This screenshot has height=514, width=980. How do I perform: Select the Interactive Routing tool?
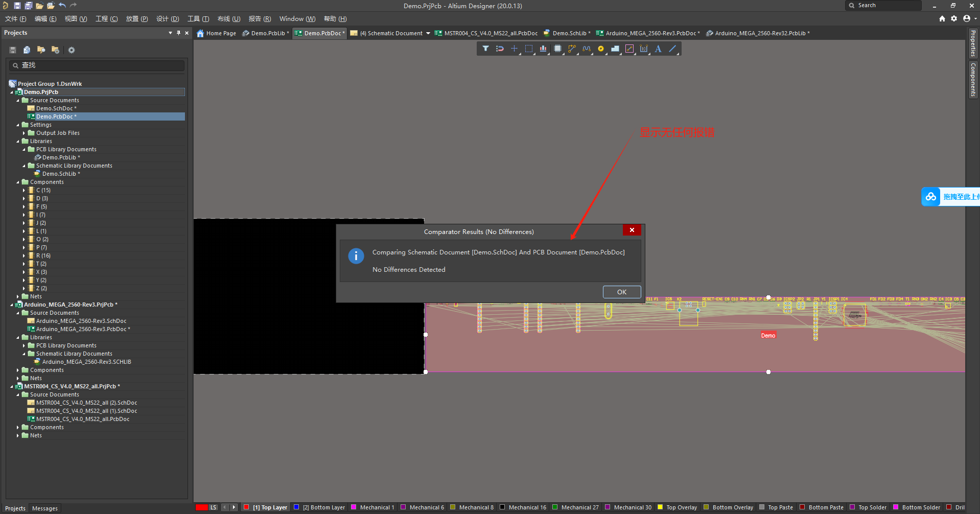point(572,49)
